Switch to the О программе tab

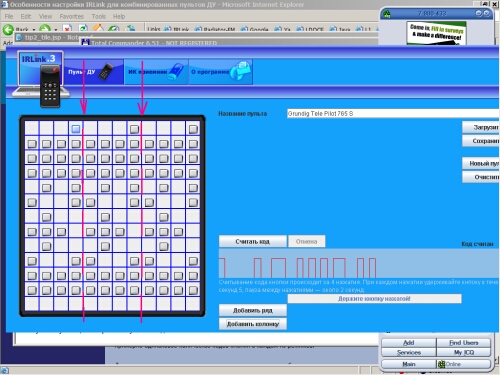point(221,72)
